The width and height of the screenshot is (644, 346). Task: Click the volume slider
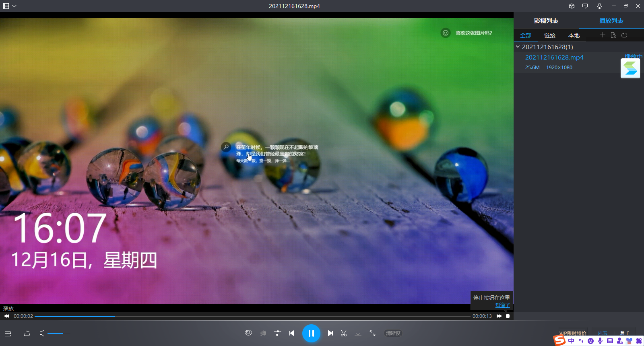point(56,333)
